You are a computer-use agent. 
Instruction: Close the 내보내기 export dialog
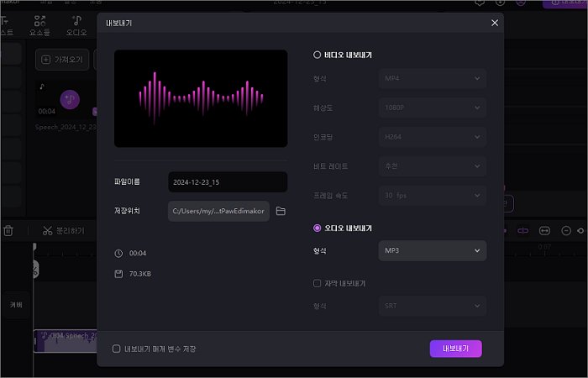point(495,23)
